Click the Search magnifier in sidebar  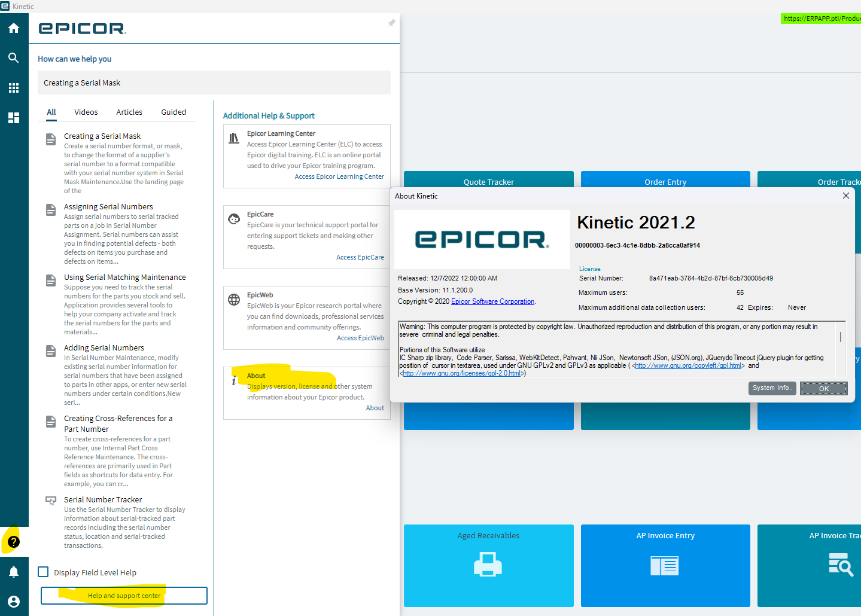[x=14, y=58]
